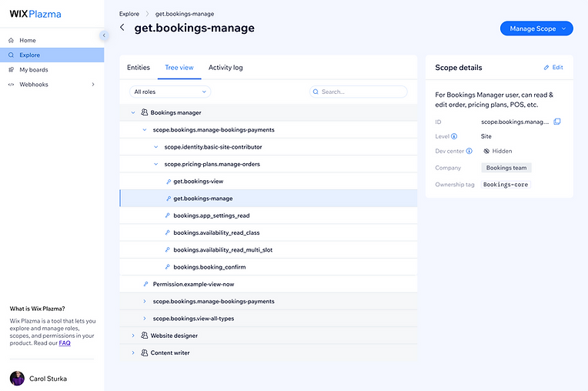Expand scope.bookings.view-all-types node
Viewport: 588px width, 391px height.
coord(145,319)
